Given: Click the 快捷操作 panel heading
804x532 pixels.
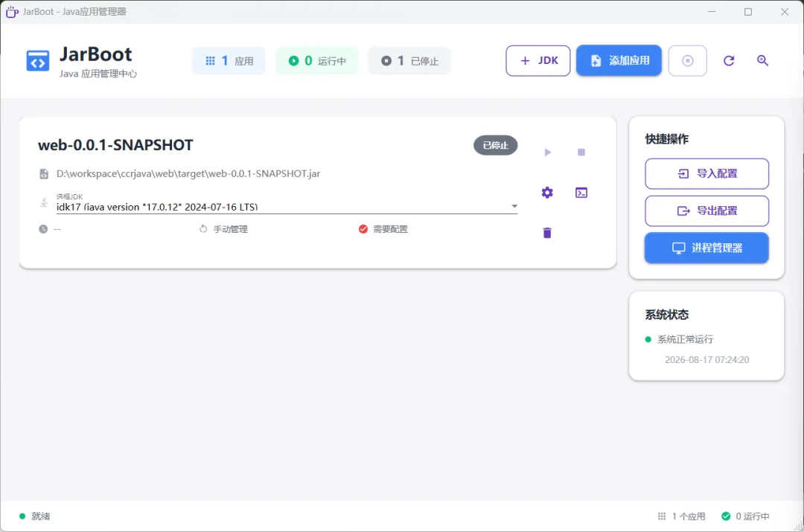Looking at the screenshot, I should coord(666,139).
